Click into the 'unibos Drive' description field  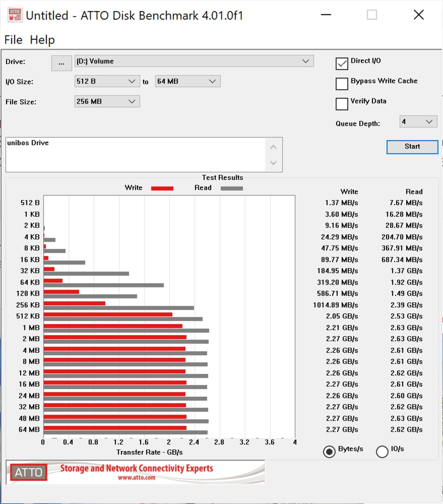[136, 154]
